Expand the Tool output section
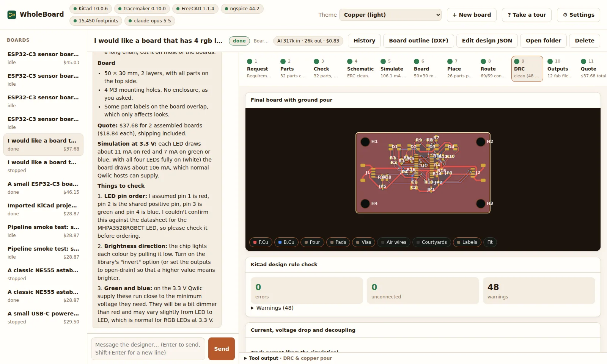Screen dimensions: 607x364 click(x=288, y=358)
